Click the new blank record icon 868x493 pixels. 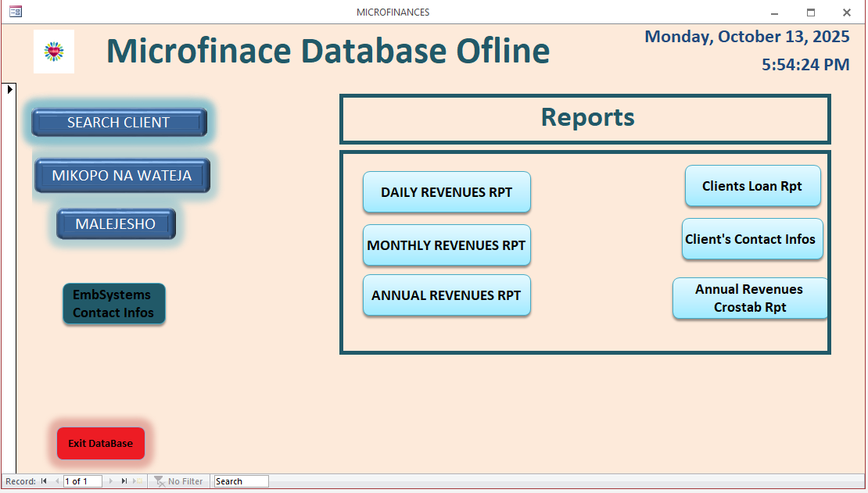click(x=138, y=481)
